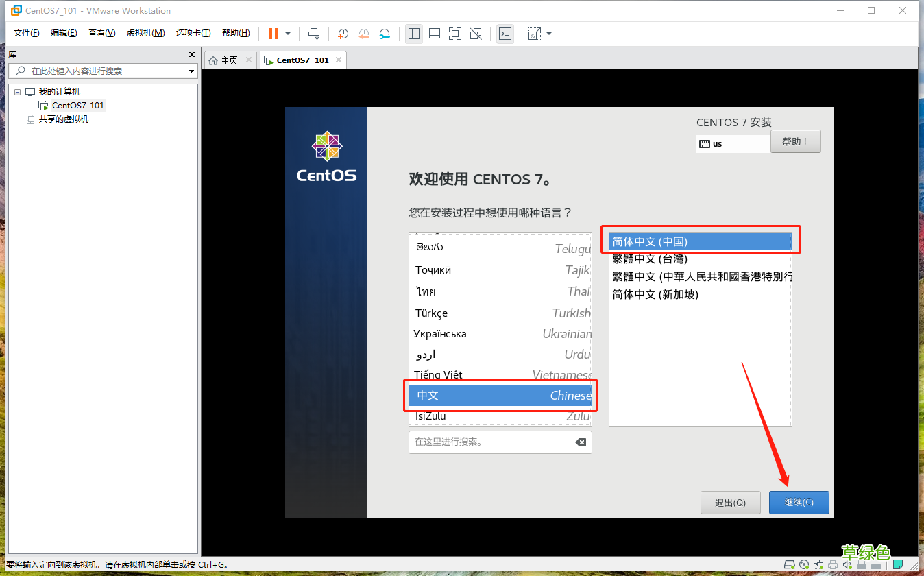Open the Snapshot Manager
Image resolution: width=924 pixels, height=576 pixels.
coord(384,33)
